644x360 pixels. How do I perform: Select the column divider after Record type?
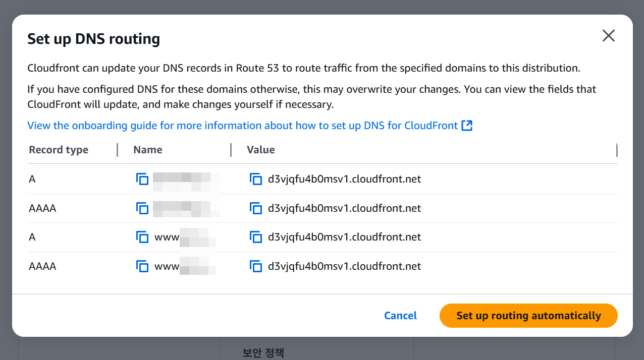click(x=117, y=150)
